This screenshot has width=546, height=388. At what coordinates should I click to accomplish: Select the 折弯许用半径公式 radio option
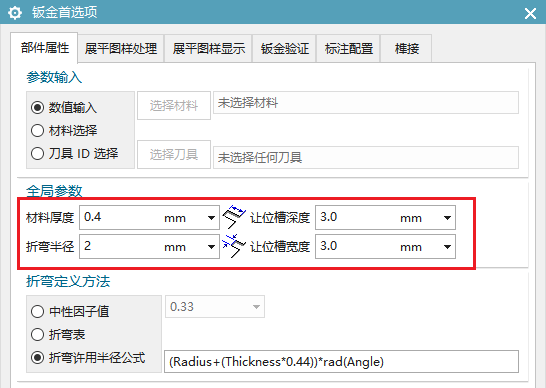click(x=38, y=357)
